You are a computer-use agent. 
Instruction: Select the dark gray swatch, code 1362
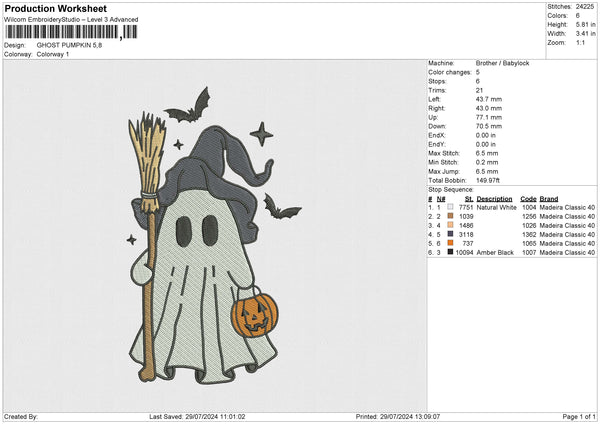(451, 235)
